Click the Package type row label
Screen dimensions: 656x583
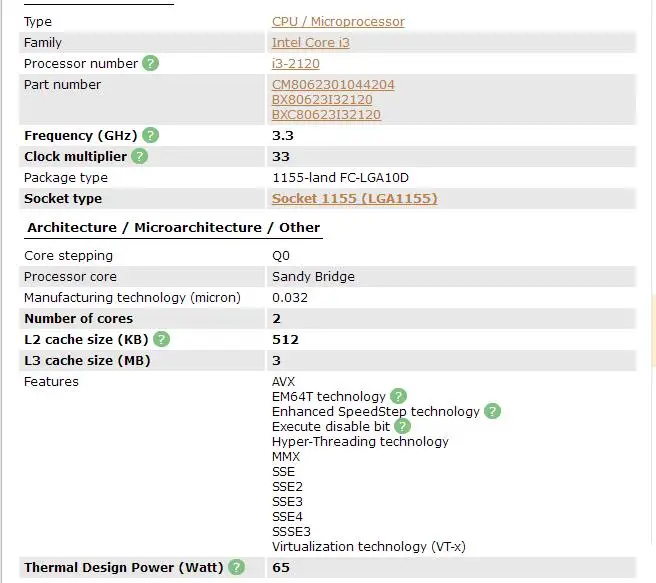pos(66,178)
